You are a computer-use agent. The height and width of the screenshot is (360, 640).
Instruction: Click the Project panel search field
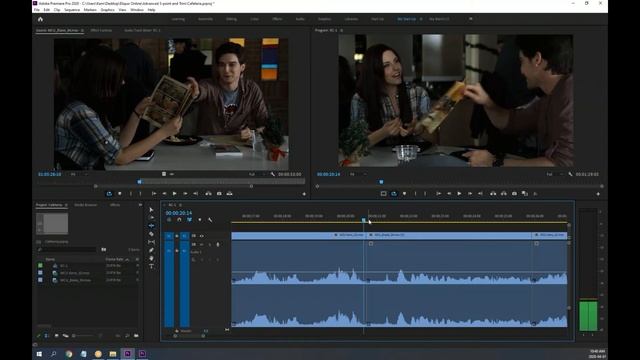(x=67, y=249)
